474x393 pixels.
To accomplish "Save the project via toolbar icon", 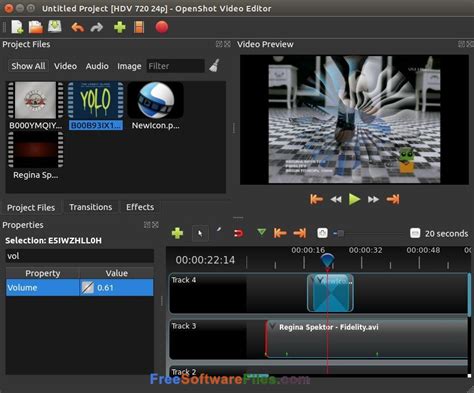I will pos(55,26).
